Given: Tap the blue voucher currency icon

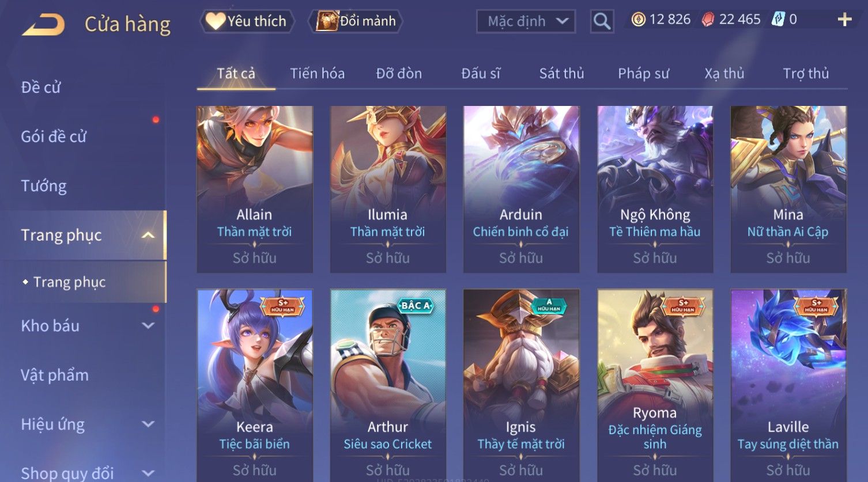Looking at the screenshot, I should (x=778, y=20).
